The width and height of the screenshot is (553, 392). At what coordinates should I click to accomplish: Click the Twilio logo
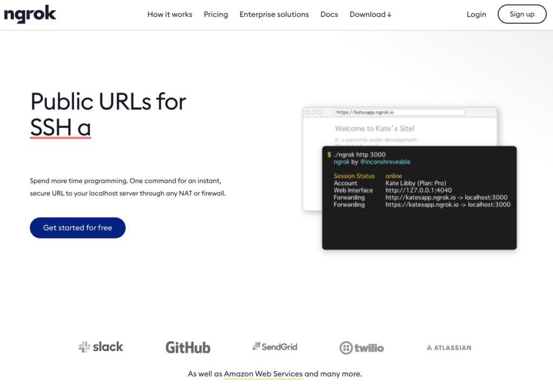point(362,348)
